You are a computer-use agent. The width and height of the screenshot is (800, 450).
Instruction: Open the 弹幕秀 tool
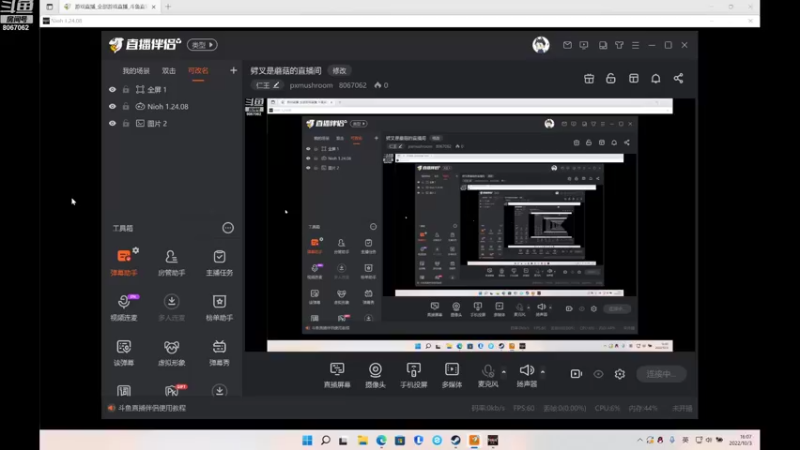pos(219,353)
